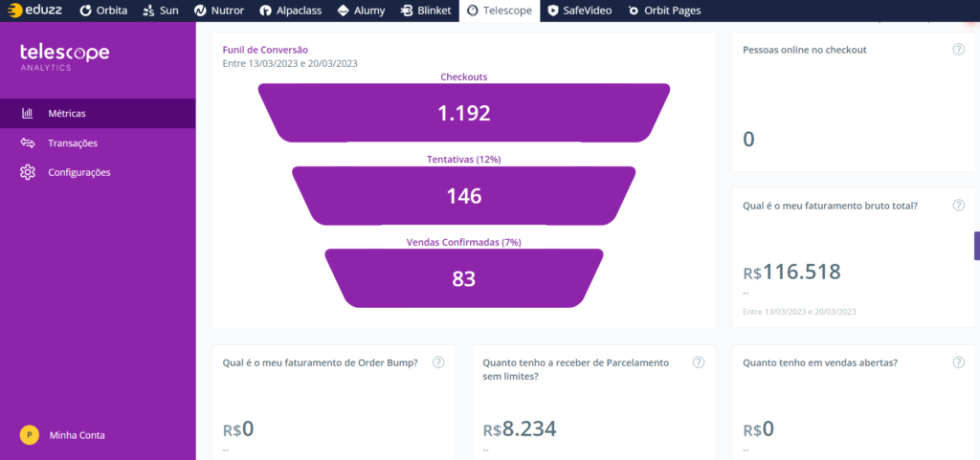
Task: Open Transações in the sidebar
Action: 98,142
